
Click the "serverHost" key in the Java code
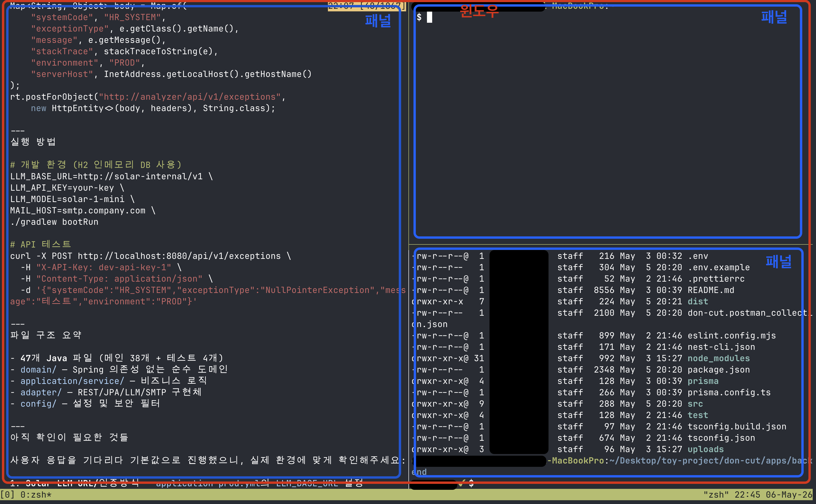(62, 74)
